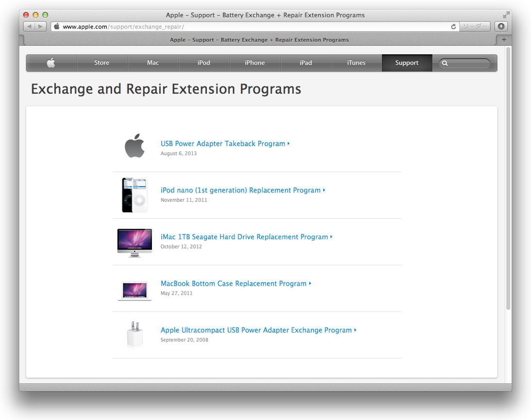Open the Mac navigation tab

click(x=153, y=63)
